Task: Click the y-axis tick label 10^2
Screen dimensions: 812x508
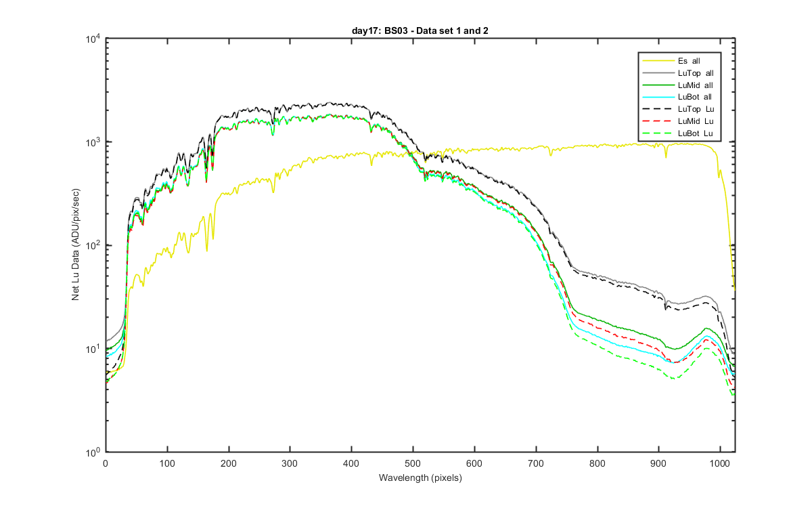Action: click(x=92, y=244)
